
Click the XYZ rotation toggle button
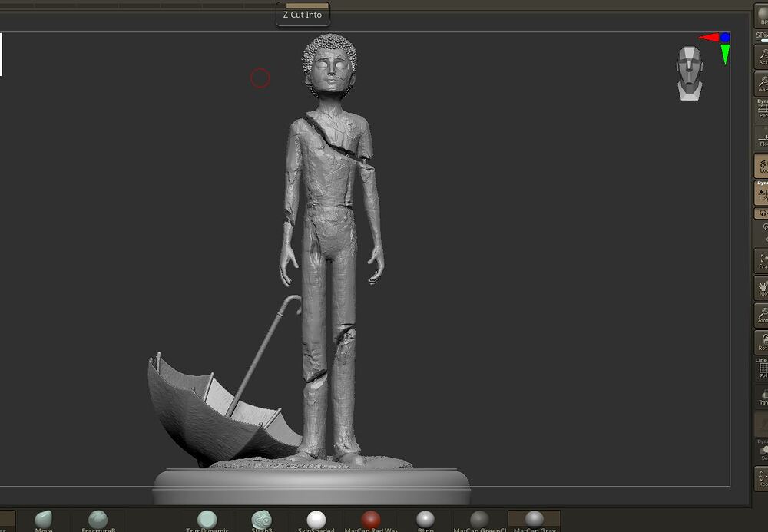tap(761, 213)
